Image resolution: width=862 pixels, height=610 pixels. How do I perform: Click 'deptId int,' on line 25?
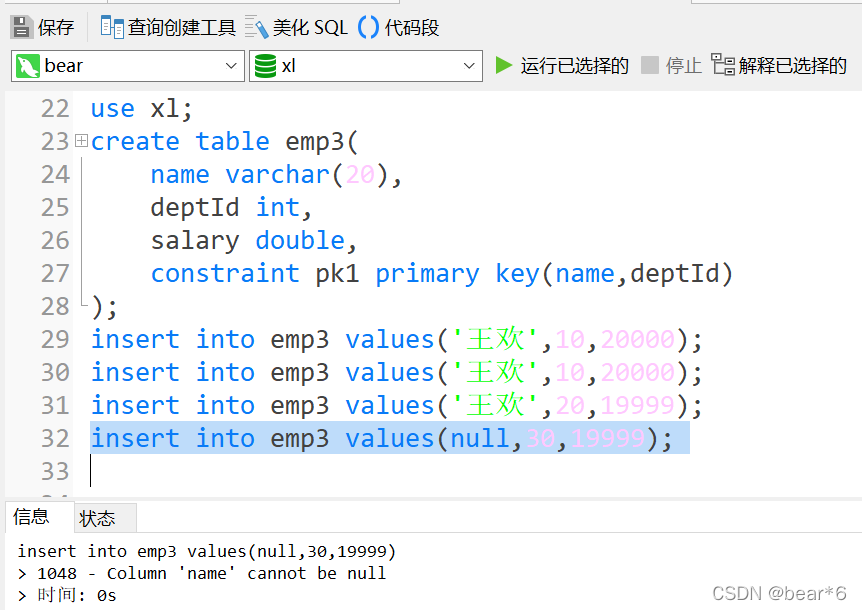pos(231,208)
